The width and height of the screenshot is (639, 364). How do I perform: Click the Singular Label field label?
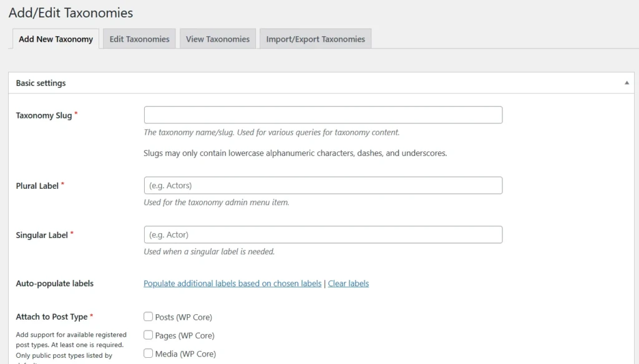coord(41,235)
